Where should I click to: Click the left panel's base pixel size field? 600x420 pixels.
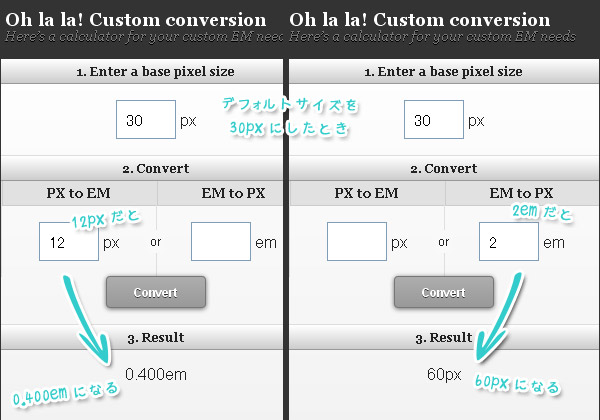(x=146, y=119)
